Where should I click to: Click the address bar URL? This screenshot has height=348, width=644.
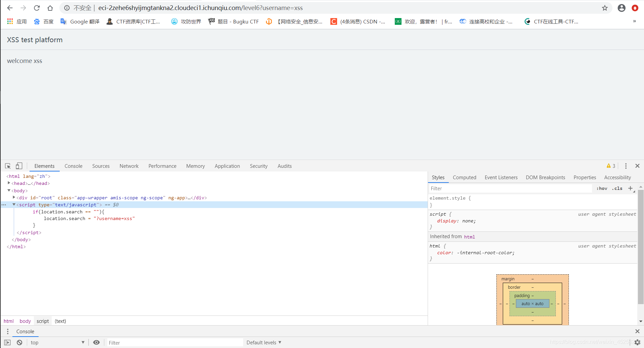(200, 8)
